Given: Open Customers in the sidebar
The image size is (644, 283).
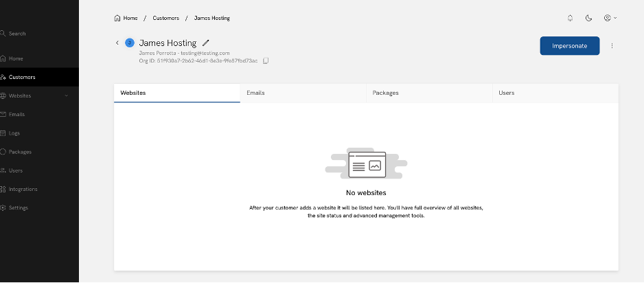Looking at the screenshot, I should click(x=39, y=77).
